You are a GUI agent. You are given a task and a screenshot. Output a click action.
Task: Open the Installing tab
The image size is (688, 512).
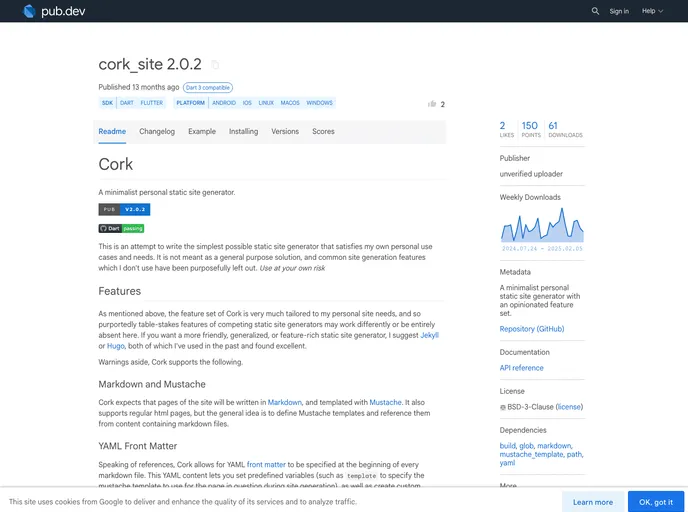243,131
